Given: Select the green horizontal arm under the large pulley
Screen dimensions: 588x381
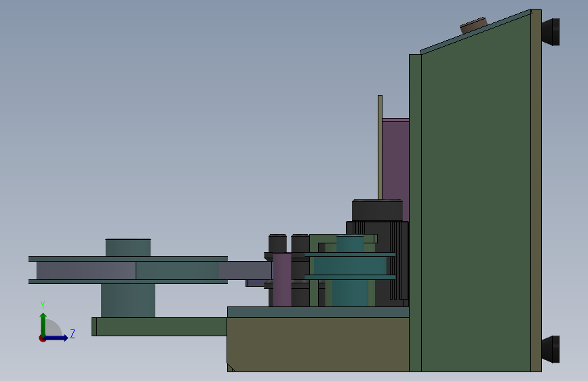Looking at the screenshot, I should 159,327.
